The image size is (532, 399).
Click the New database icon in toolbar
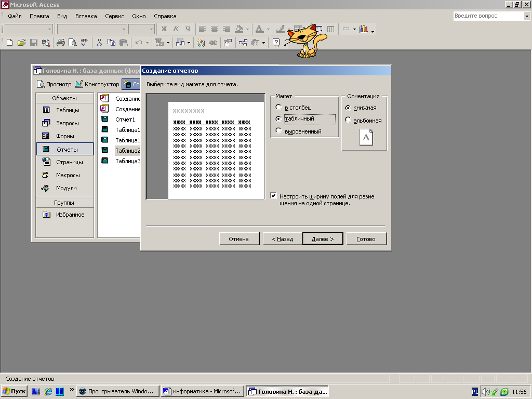pos(9,43)
